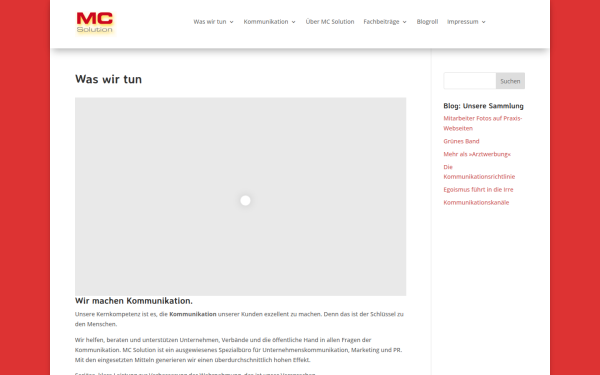The image size is (600, 375).
Task: Open the Was wir tun menu
Action: 210,22
